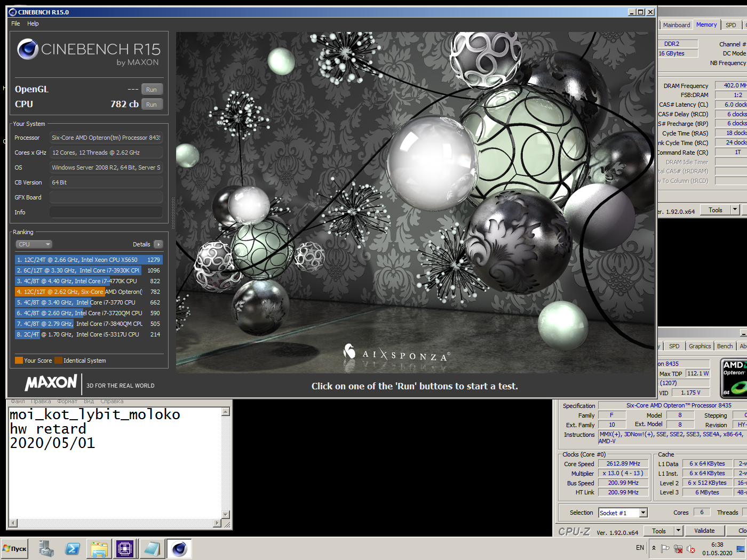747x560 pixels.
Task: Select ranking row 8 Core i5-3317U
Action: [x=89, y=334]
